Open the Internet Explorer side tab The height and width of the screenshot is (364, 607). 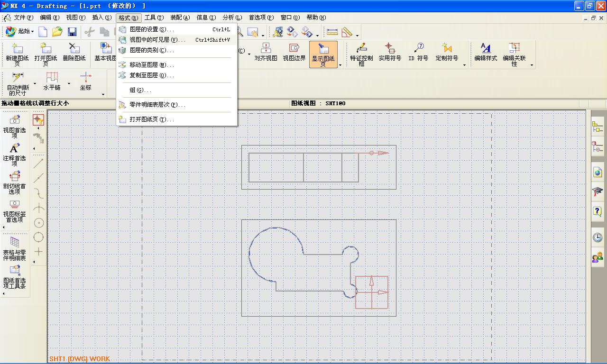click(x=598, y=172)
